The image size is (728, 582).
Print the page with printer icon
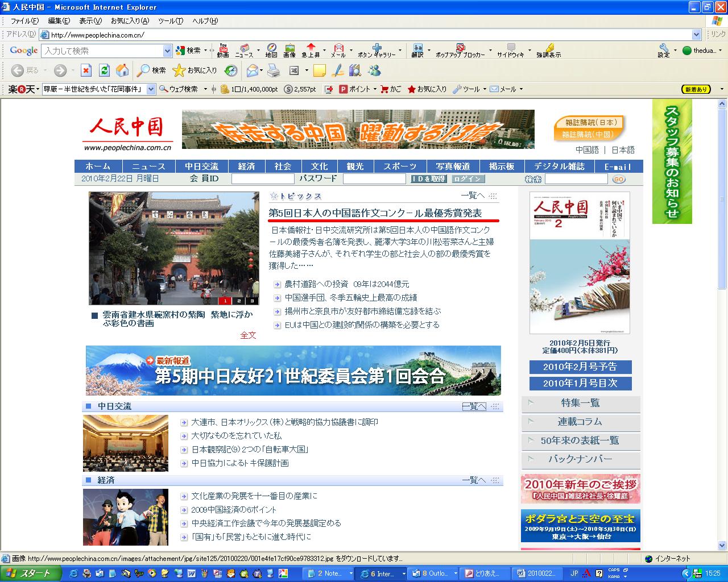[274, 70]
